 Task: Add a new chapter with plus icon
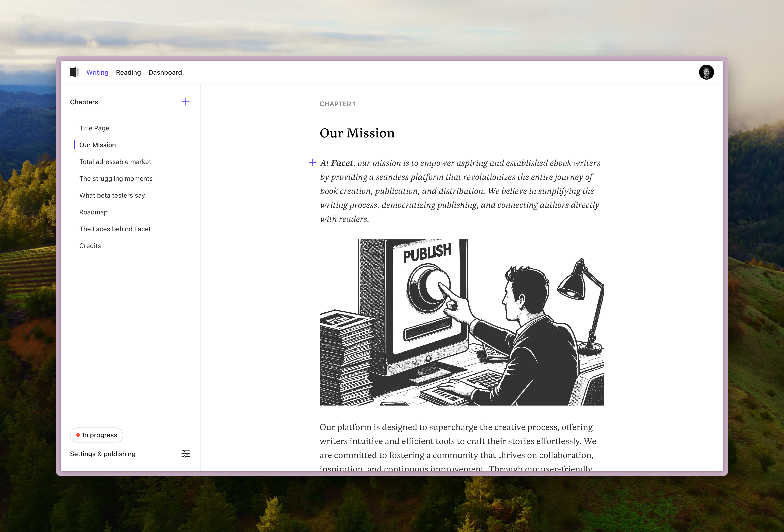[x=185, y=102]
